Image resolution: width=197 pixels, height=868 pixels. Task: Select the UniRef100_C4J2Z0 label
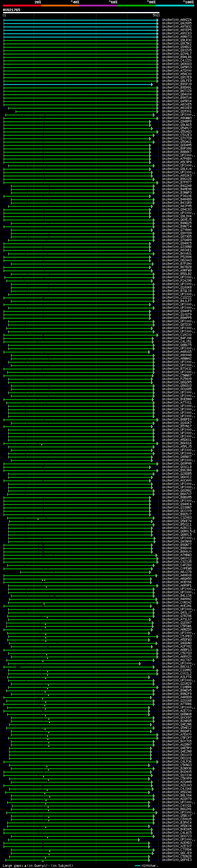(177, 61)
